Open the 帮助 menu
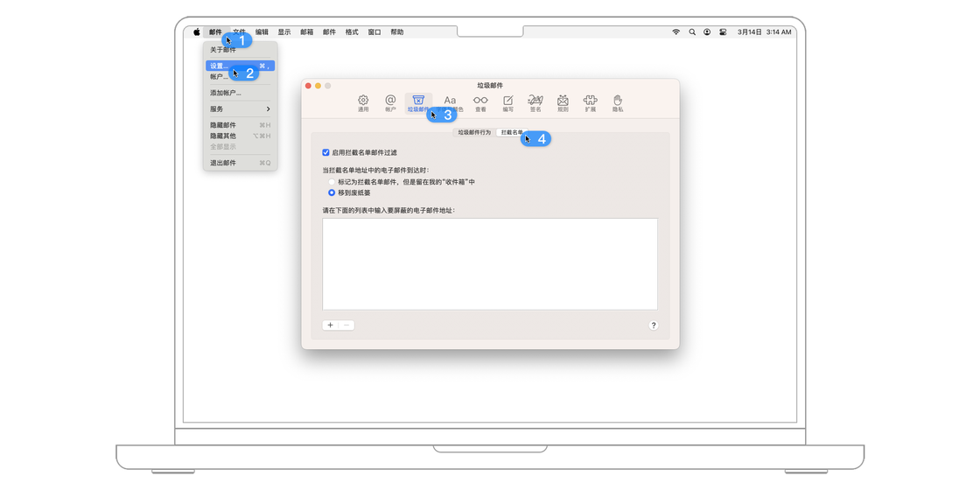980x490 pixels. pos(397,31)
